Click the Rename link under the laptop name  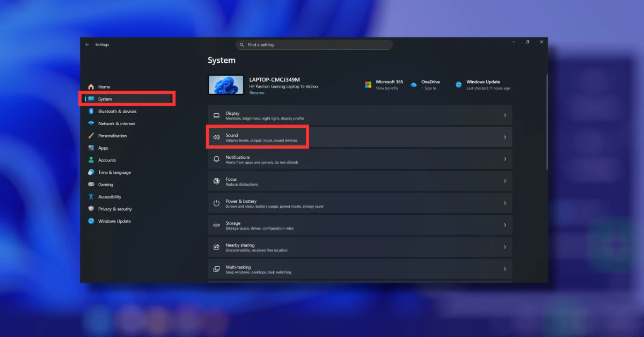pyautogui.click(x=257, y=92)
